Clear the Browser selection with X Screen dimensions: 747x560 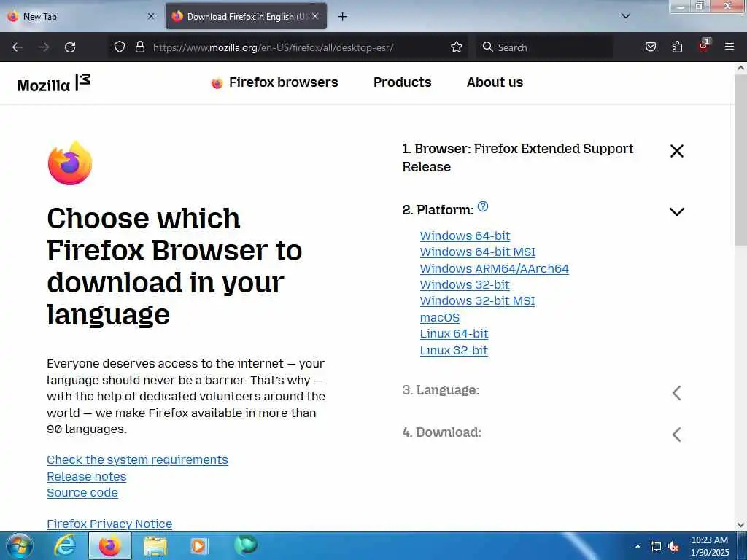pyautogui.click(x=676, y=151)
